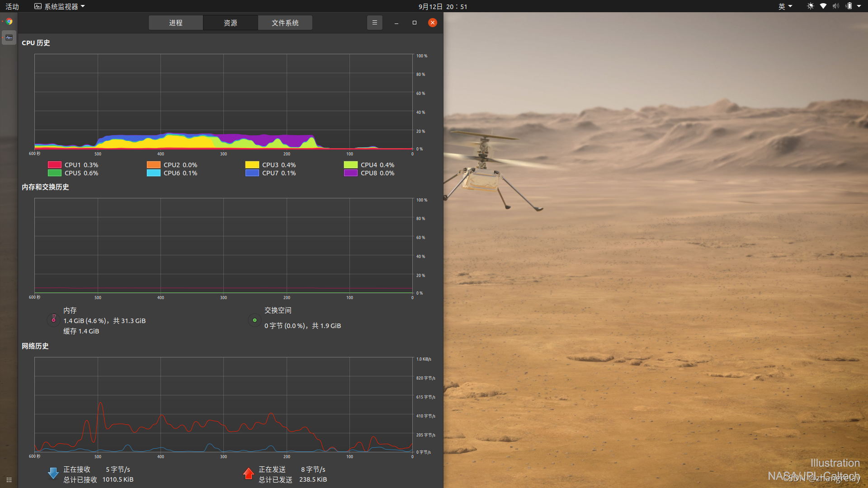This screenshot has width=868, height=488.
Task: Click the System Monitor dock icon
Action: [x=9, y=38]
